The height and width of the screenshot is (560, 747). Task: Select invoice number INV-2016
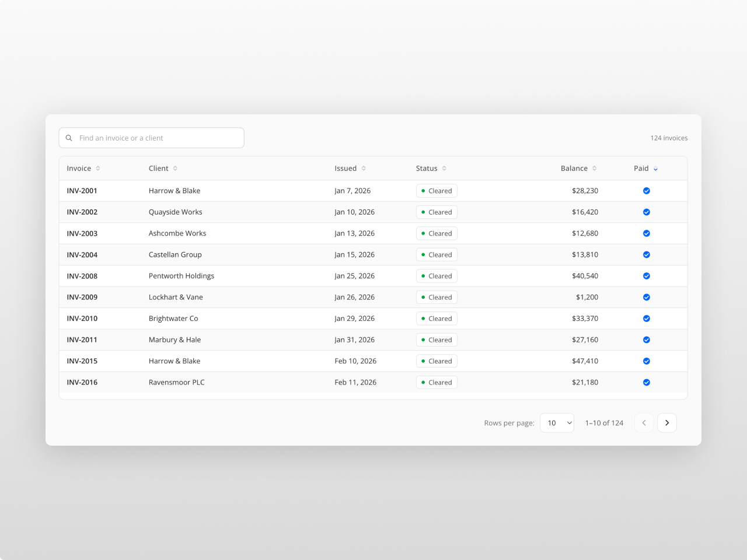tap(82, 383)
